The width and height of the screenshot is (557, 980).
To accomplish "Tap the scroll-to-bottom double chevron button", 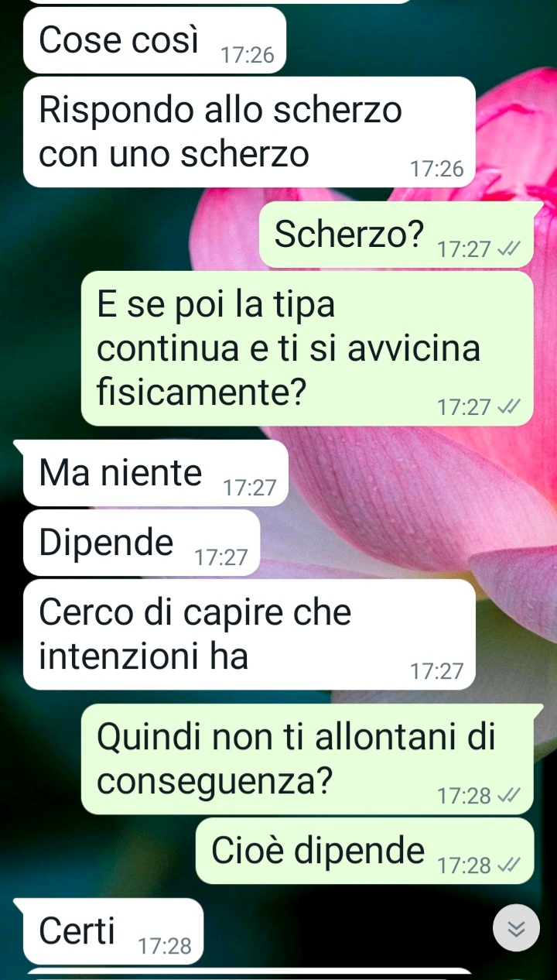I will coord(516,928).
